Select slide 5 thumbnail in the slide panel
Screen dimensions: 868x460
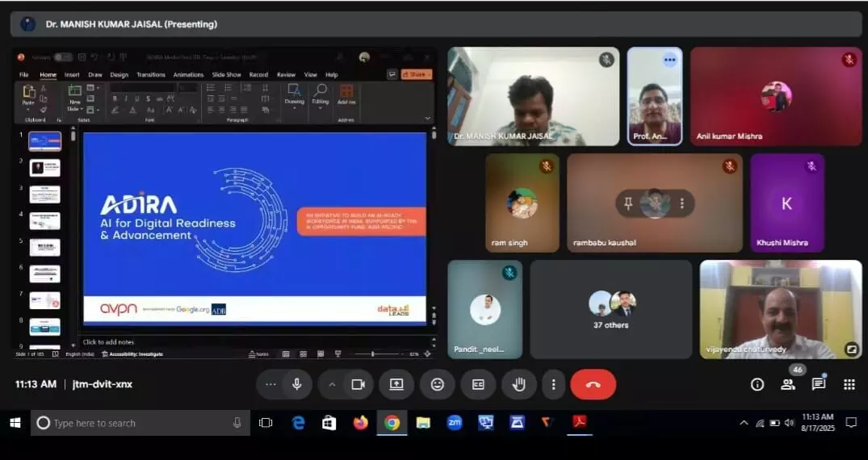[45, 248]
